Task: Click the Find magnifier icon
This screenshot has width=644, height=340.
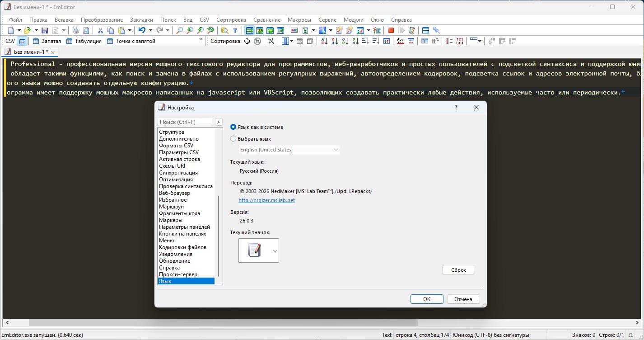Action: 179,30
